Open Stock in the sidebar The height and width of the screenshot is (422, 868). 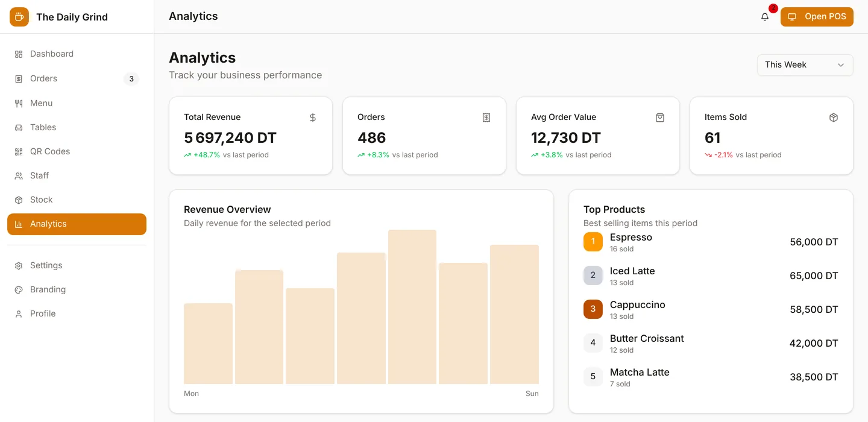point(77,200)
